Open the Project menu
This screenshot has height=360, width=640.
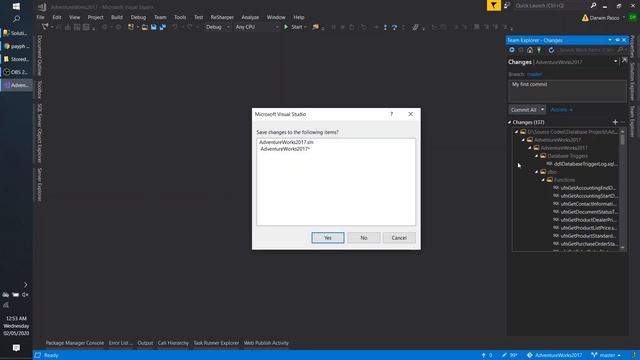(x=96, y=17)
